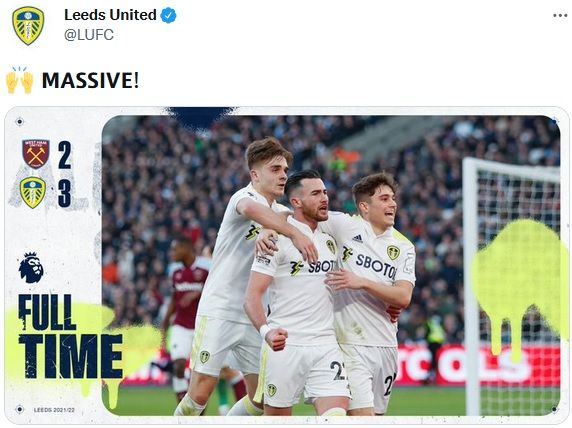572x428 pixels.
Task: Open the Leeds United profile avatar
Action: (28, 26)
